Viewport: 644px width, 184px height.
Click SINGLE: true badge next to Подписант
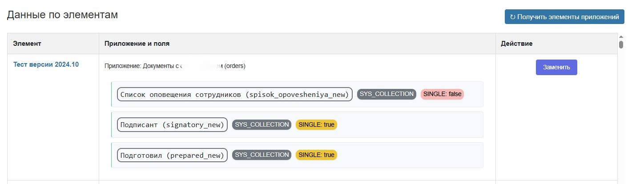316,124
